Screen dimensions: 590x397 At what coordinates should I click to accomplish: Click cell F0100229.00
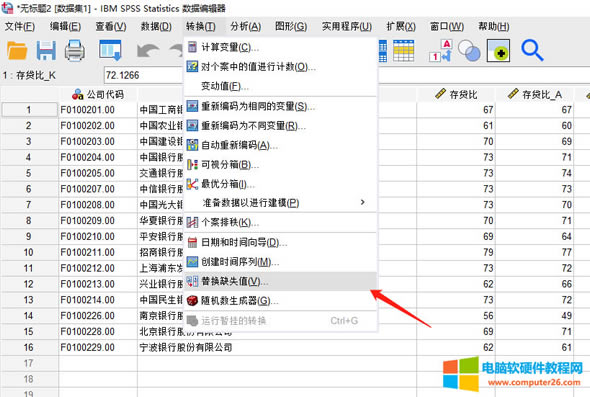click(98, 347)
